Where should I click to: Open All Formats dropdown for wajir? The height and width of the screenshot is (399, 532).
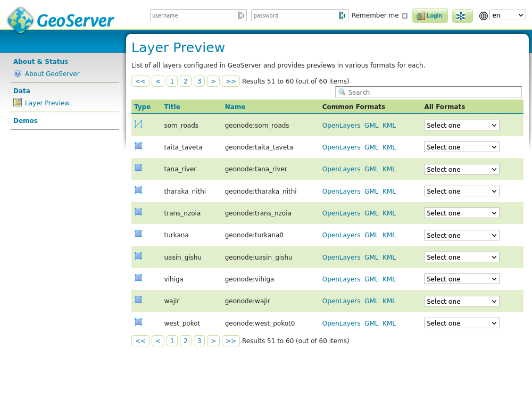[461, 301]
